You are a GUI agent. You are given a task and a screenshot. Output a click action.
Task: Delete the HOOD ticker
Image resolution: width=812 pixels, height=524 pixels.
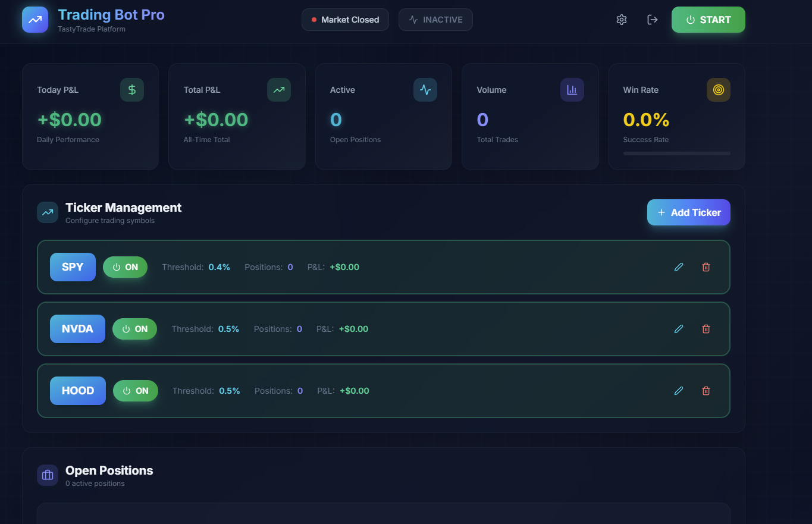(x=706, y=391)
